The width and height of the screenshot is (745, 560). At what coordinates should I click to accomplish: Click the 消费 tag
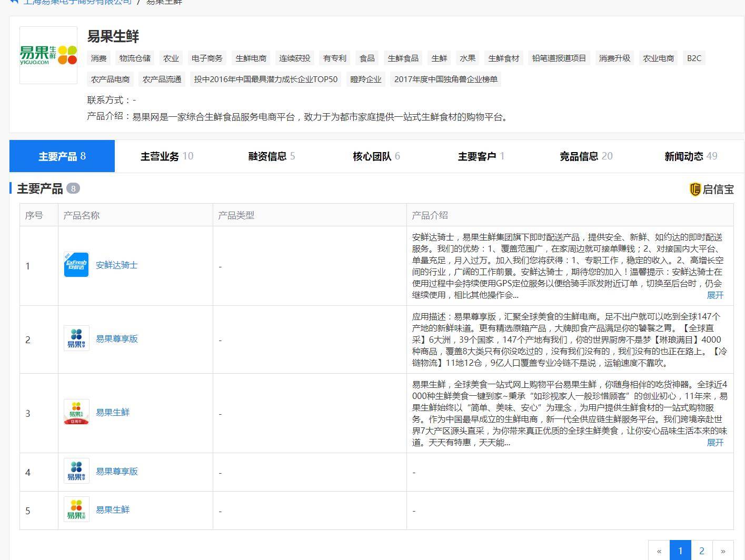[x=98, y=58]
